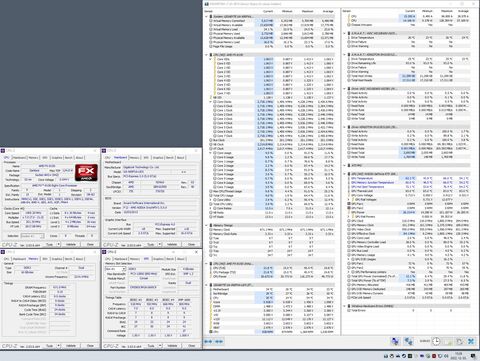480x361 pixels.
Task: Click Close button in the Memory CPU-Z window
Action: [x=90, y=346]
